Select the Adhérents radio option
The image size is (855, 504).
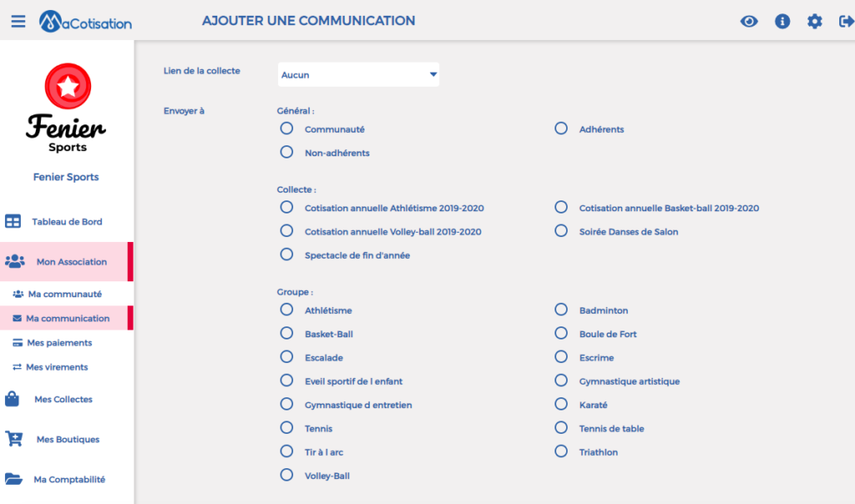click(560, 129)
